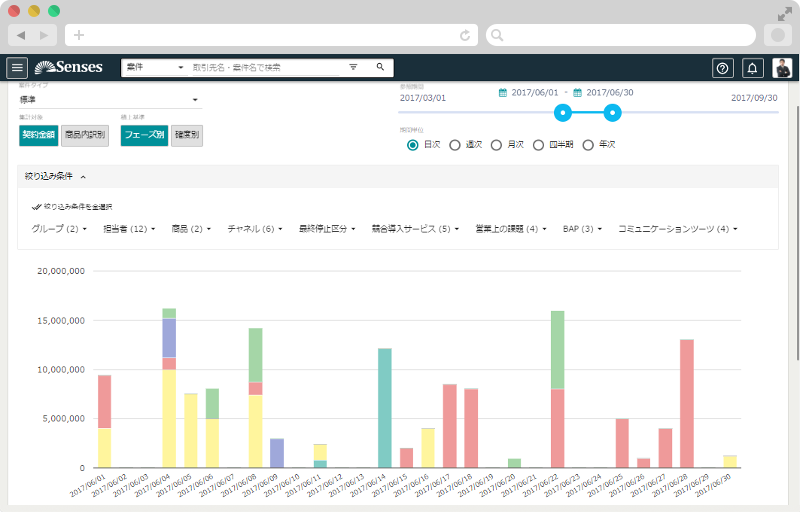
Task: Click the search filter icon
Action: point(353,67)
